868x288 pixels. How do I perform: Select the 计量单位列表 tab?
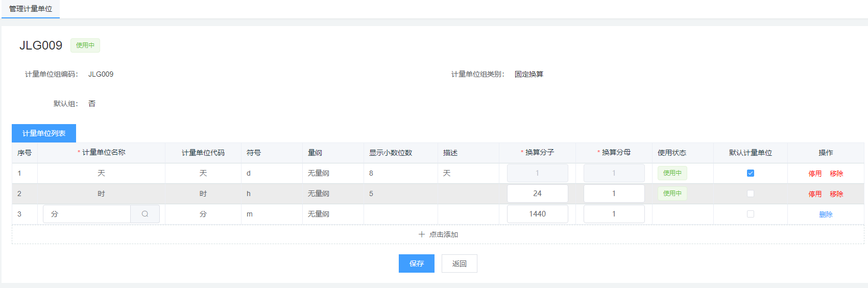[x=44, y=133]
